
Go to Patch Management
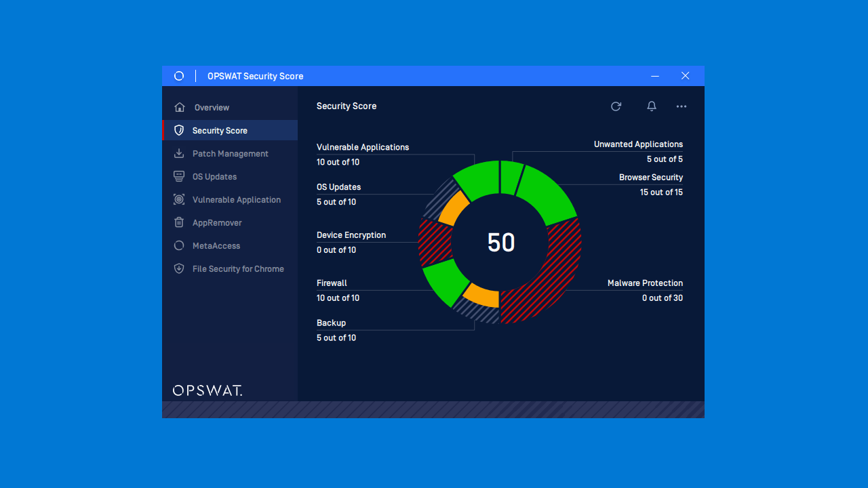click(230, 153)
